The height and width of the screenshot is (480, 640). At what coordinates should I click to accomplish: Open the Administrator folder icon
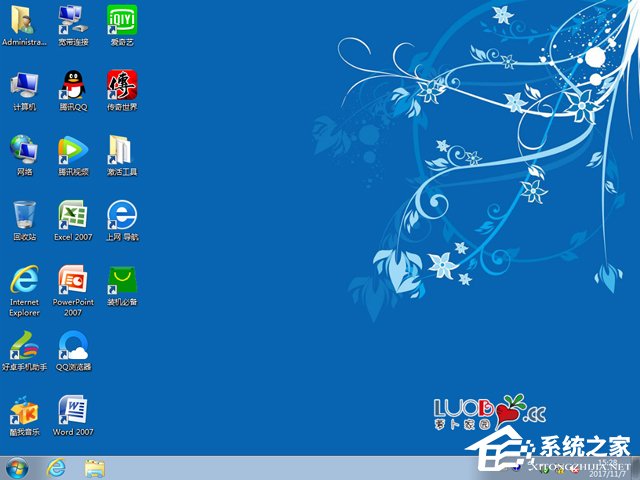[24, 19]
